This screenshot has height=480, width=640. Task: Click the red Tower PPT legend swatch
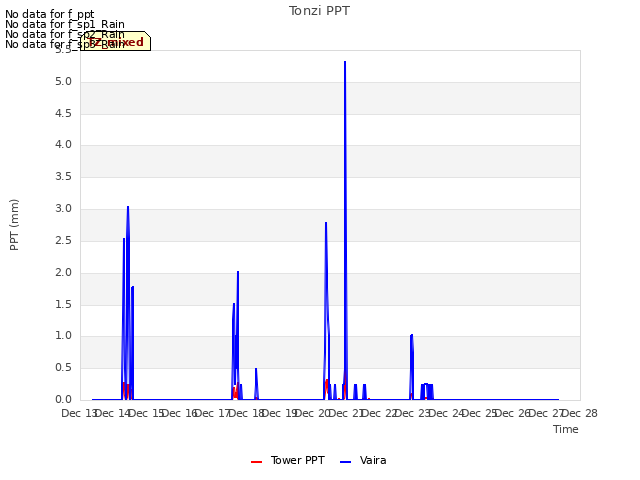[256, 462]
